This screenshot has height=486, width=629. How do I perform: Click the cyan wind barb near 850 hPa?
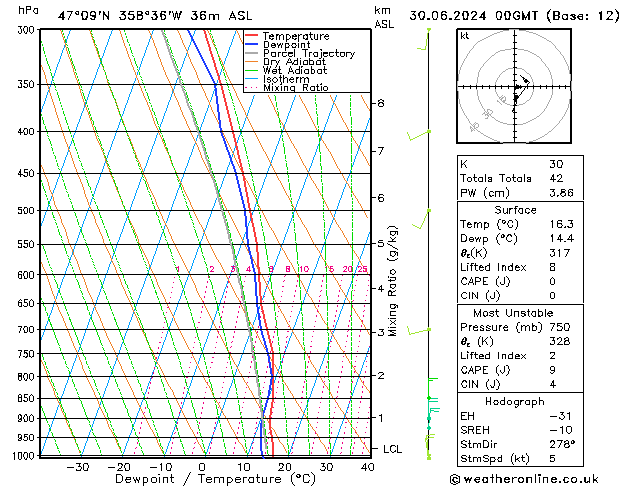(433, 402)
